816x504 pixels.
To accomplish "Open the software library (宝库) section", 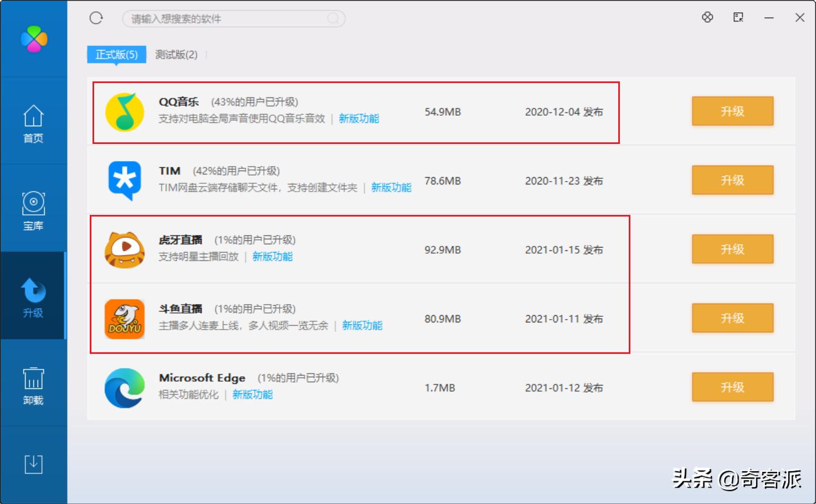I will (33, 210).
